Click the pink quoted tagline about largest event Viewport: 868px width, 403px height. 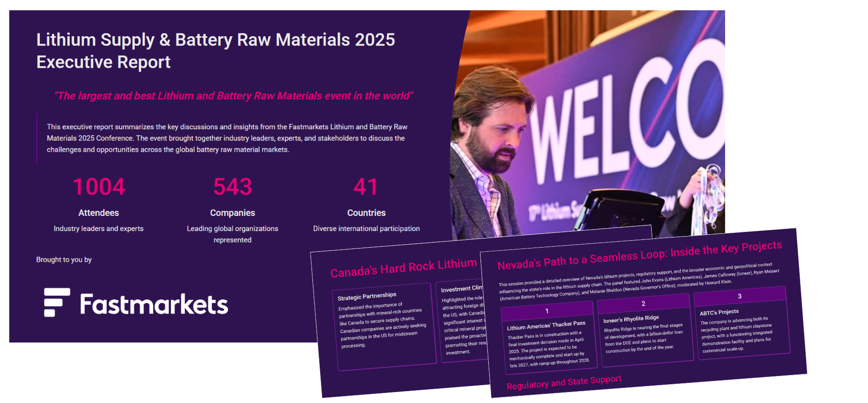coord(234,96)
